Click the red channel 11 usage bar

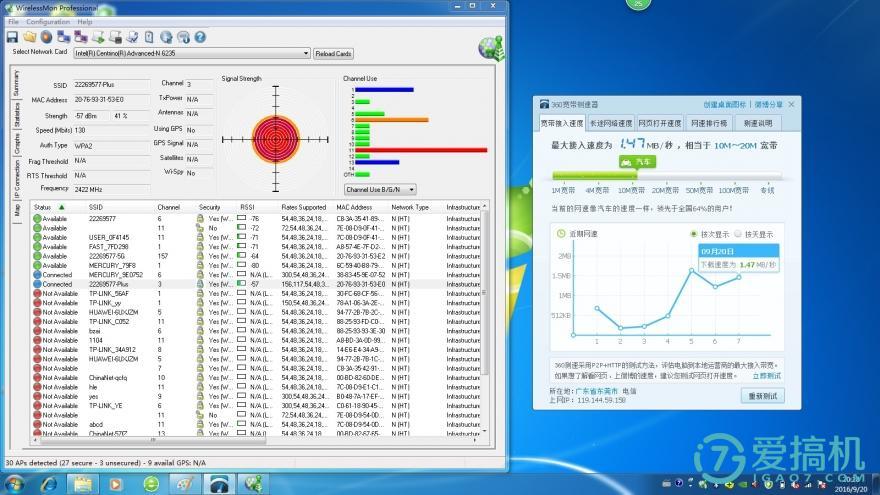421,150
